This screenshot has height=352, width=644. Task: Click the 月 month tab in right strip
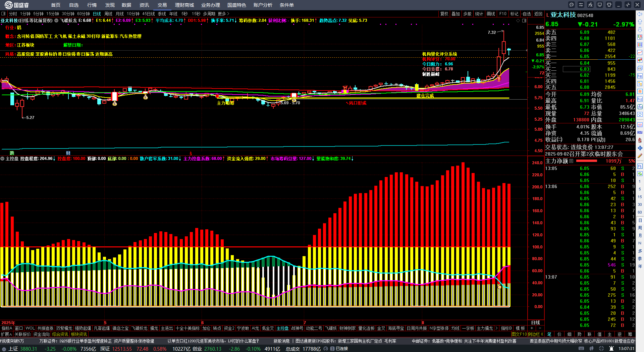click(x=640, y=235)
